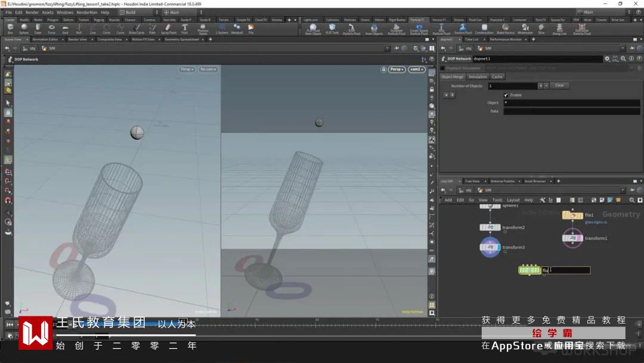Image resolution: width=644 pixels, height=363 pixels.
Task: Switch to the Geometry Spreadsheet tab
Action: pyautogui.click(x=182, y=39)
